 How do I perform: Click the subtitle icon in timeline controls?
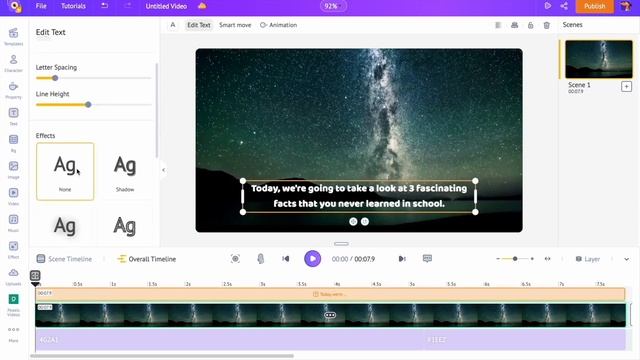click(427, 259)
